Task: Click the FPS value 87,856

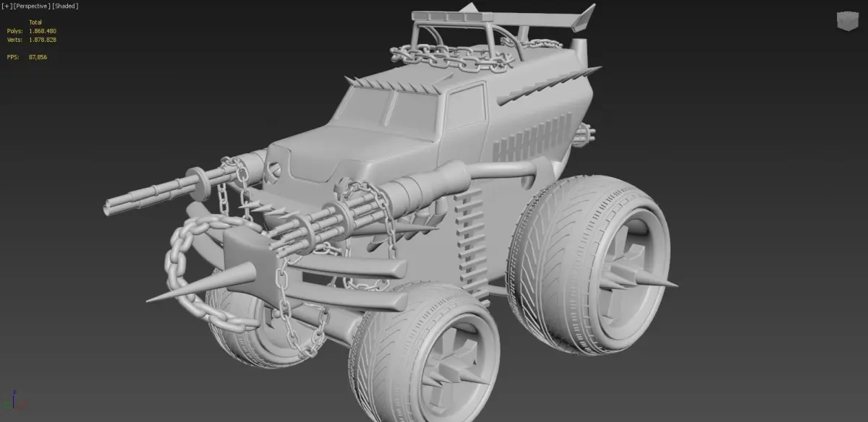Action: click(38, 57)
